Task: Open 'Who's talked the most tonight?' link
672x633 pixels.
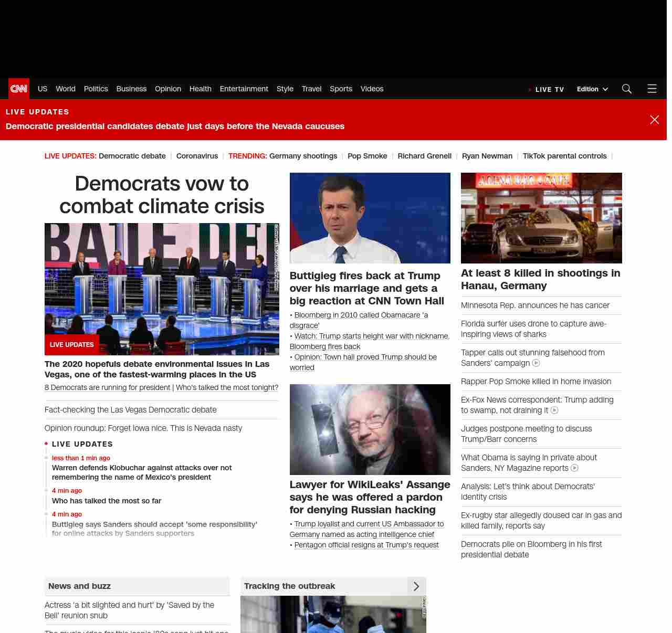Action: [x=227, y=387]
